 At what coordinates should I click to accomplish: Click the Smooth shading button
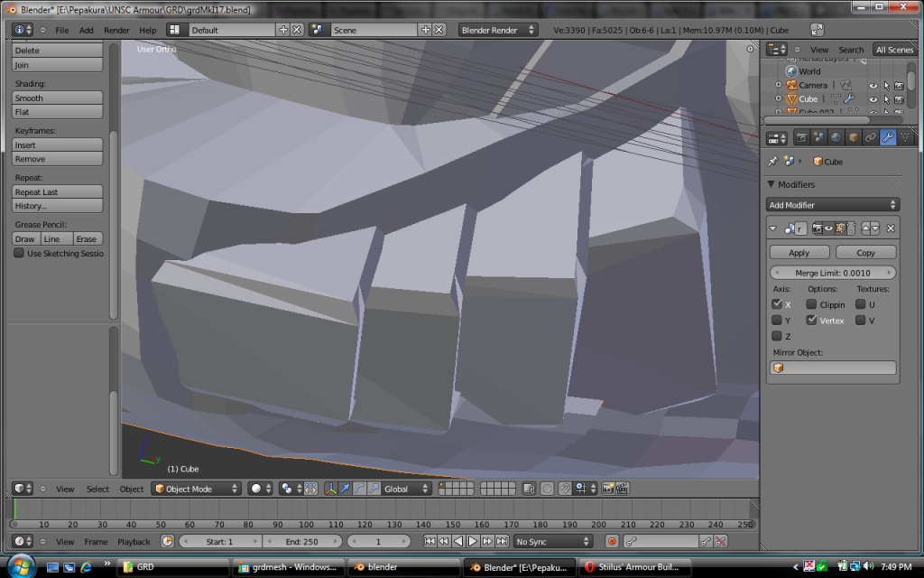point(57,98)
